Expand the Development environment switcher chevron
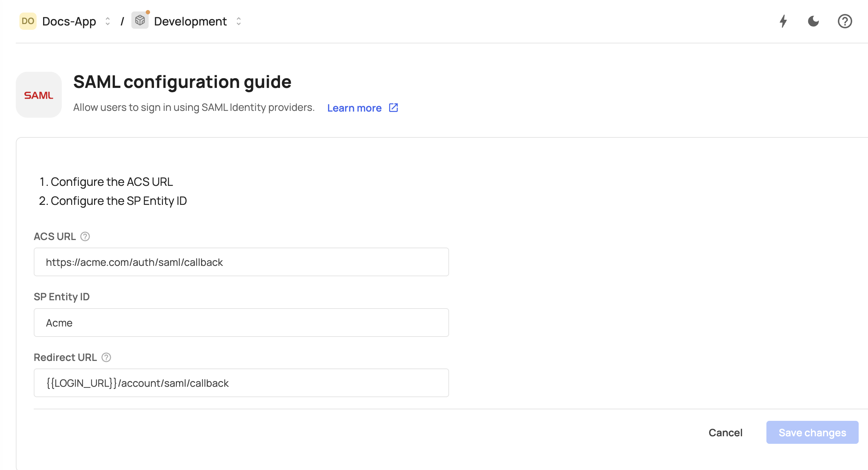868x470 pixels. (239, 21)
